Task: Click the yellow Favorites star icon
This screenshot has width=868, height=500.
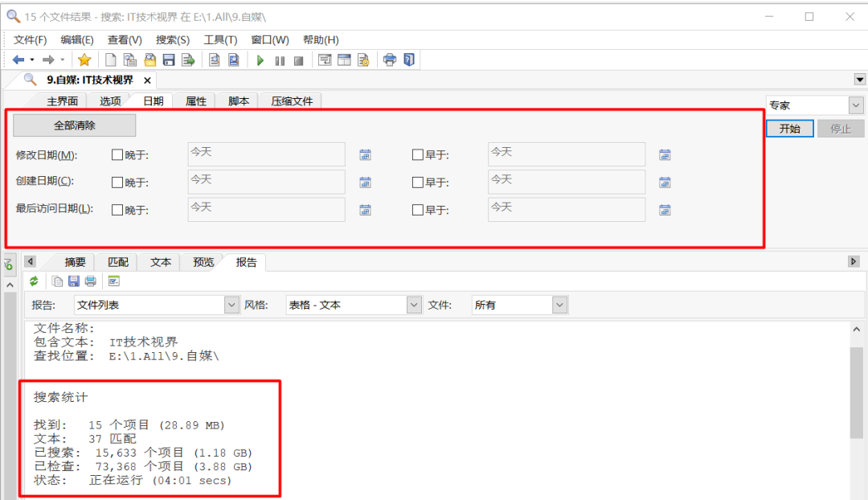Action: click(84, 59)
